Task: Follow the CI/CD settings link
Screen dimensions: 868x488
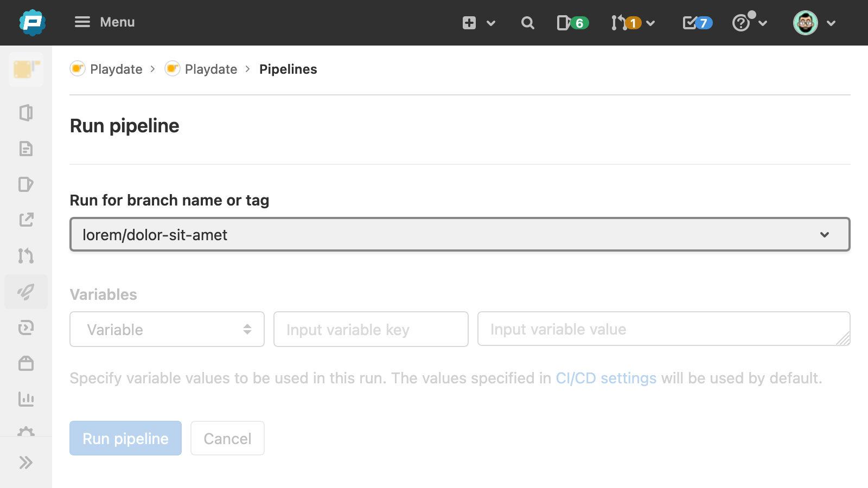Action: (x=606, y=378)
